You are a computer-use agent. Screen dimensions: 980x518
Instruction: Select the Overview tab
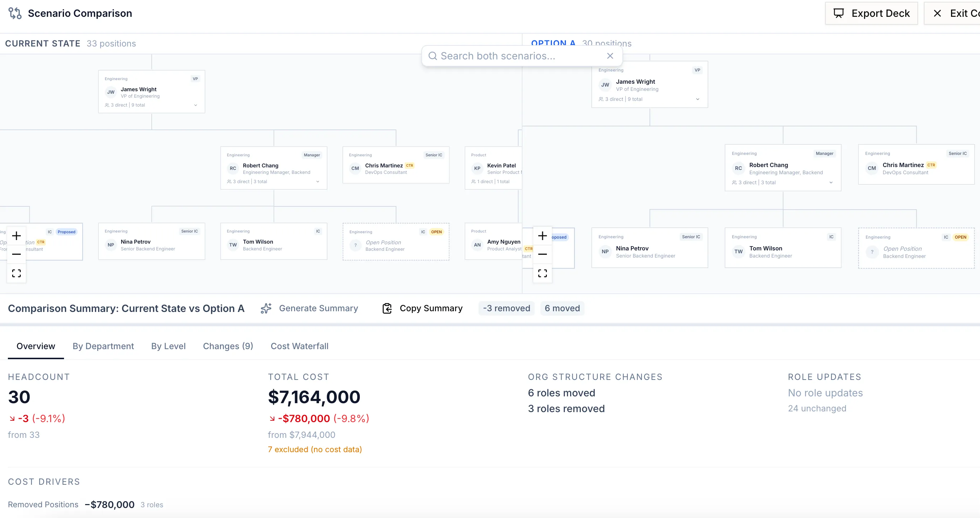tap(36, 346)
